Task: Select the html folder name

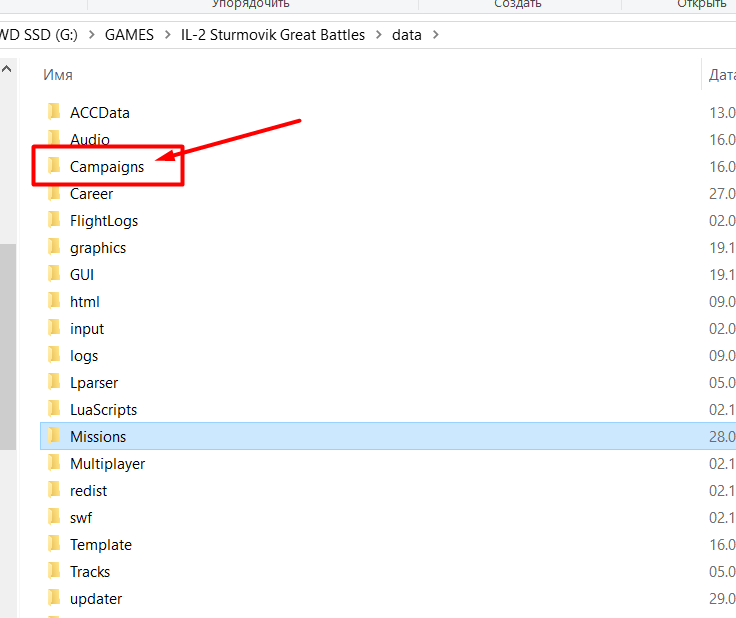Action: point(84,302)
